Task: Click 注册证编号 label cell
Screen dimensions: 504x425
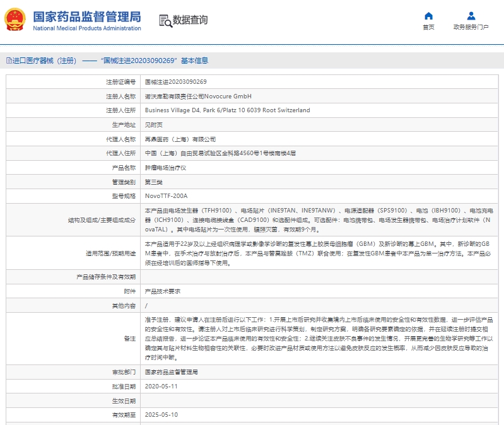Action: [73, 82]
